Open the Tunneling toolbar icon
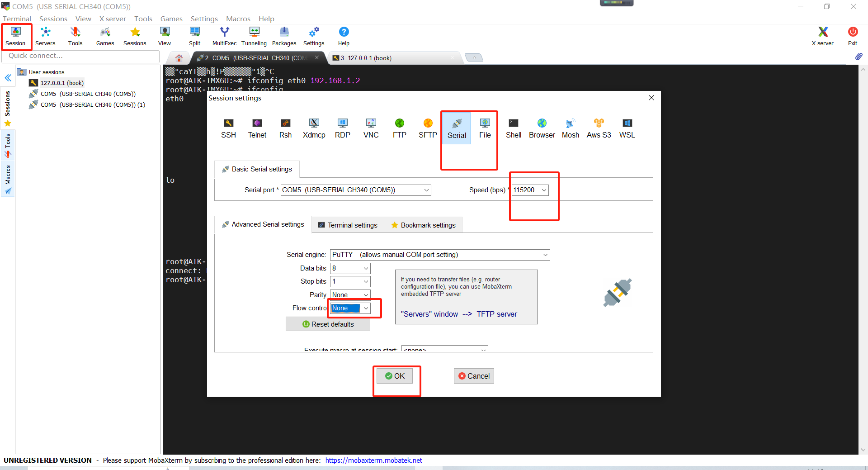 pos(254,36)
